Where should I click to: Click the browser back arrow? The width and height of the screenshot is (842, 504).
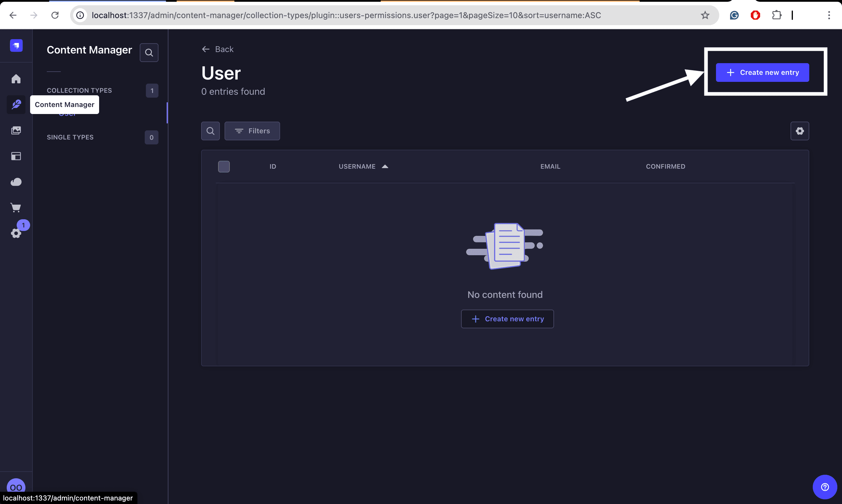[13, 15]
